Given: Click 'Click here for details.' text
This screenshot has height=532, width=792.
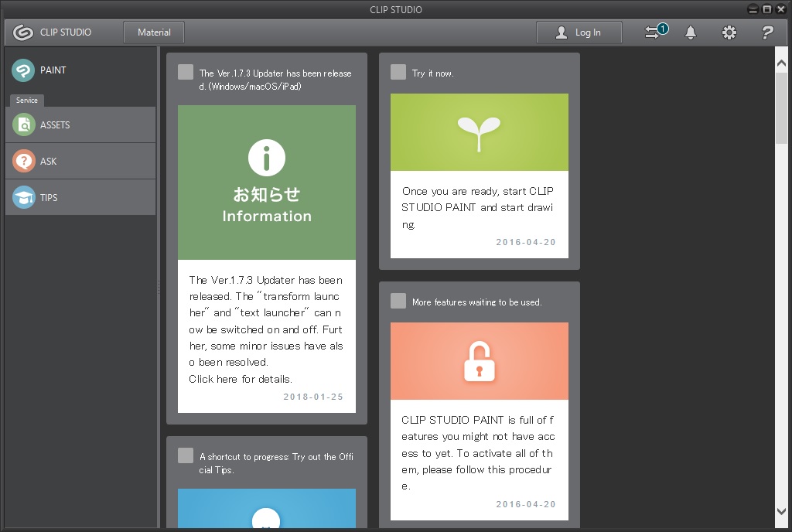Looking at the screenshot, I should pyautogui.click(x=241, y=379).
